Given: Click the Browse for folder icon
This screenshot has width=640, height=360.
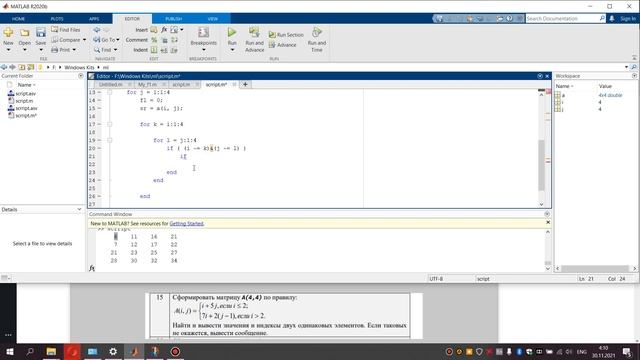Looking at the screenshot, I should click(x=31, y=67).
